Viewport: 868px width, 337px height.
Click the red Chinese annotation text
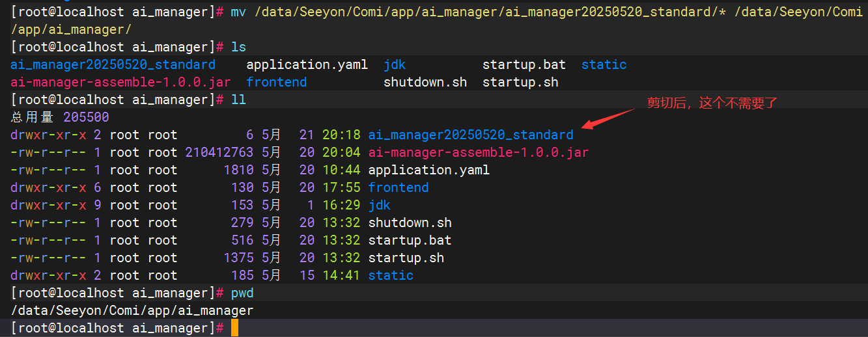tap(712, 103)
